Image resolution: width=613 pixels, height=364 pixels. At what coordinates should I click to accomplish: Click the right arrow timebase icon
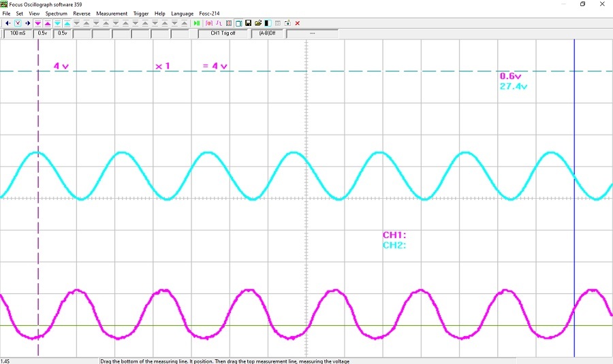[x=27, y=23]
